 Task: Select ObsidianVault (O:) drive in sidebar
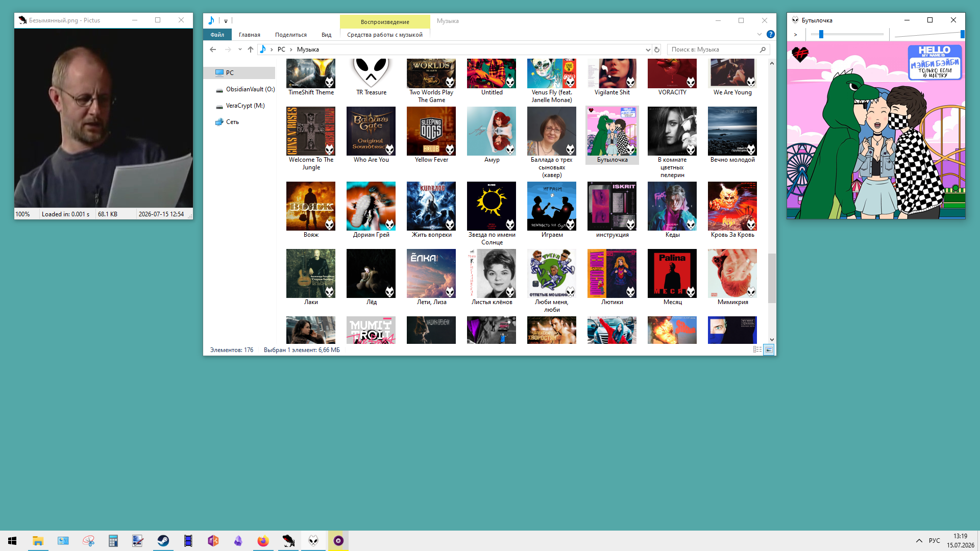click(245, 89)
